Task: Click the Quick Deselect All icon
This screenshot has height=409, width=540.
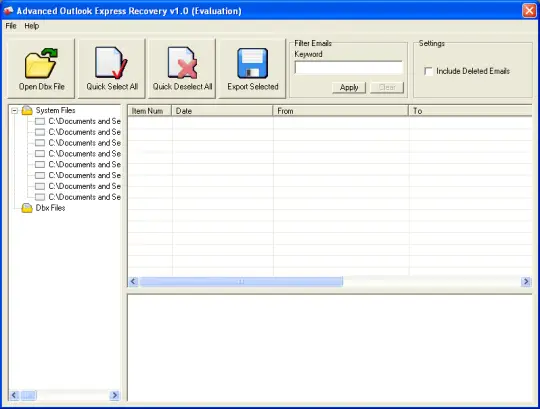Action: tap(183, 63)
